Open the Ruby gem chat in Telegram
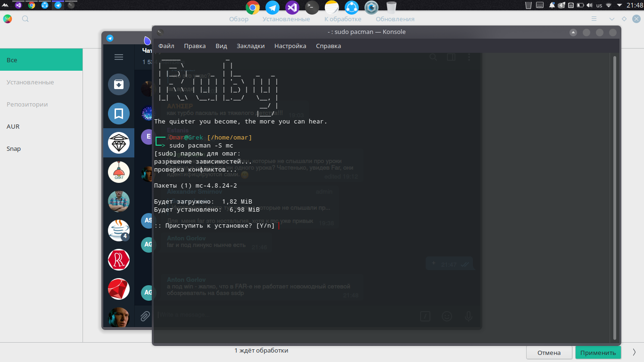This screenshot has height=362, width=644. coord(119,289)
